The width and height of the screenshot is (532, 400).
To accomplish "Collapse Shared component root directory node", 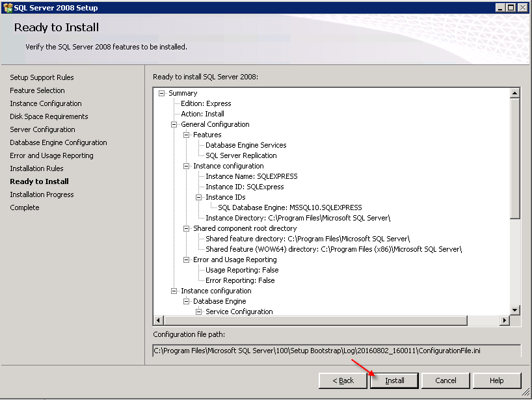I will pyautogui.click(x=186, y=229).
